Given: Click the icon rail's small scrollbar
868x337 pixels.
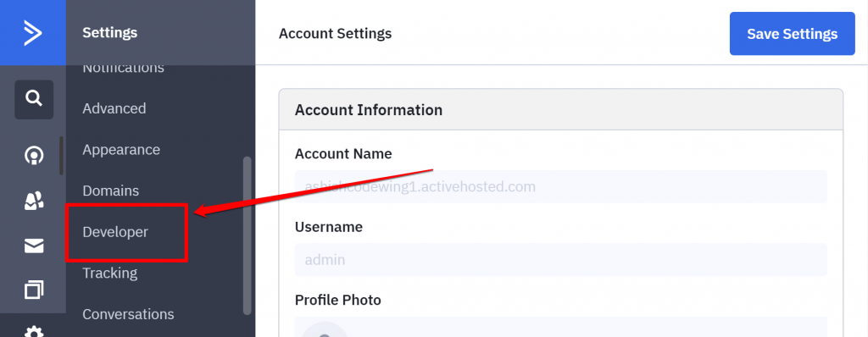Looking at the screenshot, I should click(61, 155).
